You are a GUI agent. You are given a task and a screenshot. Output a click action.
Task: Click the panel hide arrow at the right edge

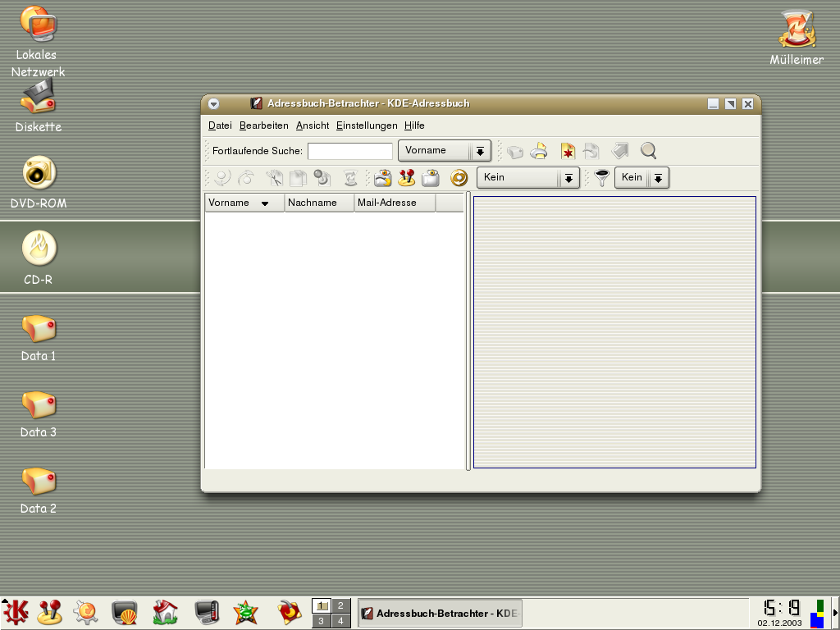tap(836, 614)
